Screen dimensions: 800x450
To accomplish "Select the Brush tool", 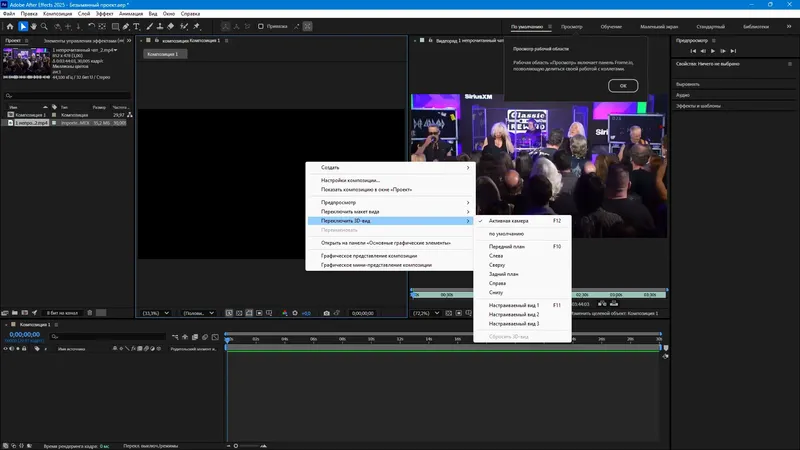I will coord(149,27).
